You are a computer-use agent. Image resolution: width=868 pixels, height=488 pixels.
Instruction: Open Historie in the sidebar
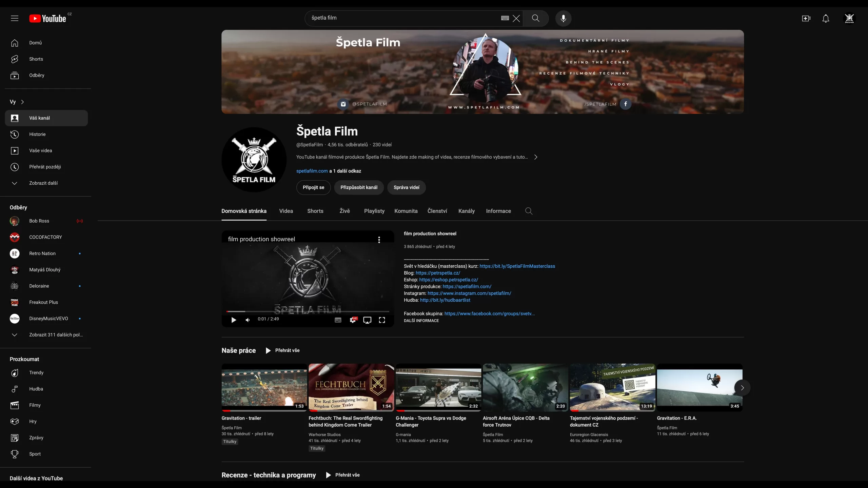coord(46,134)
